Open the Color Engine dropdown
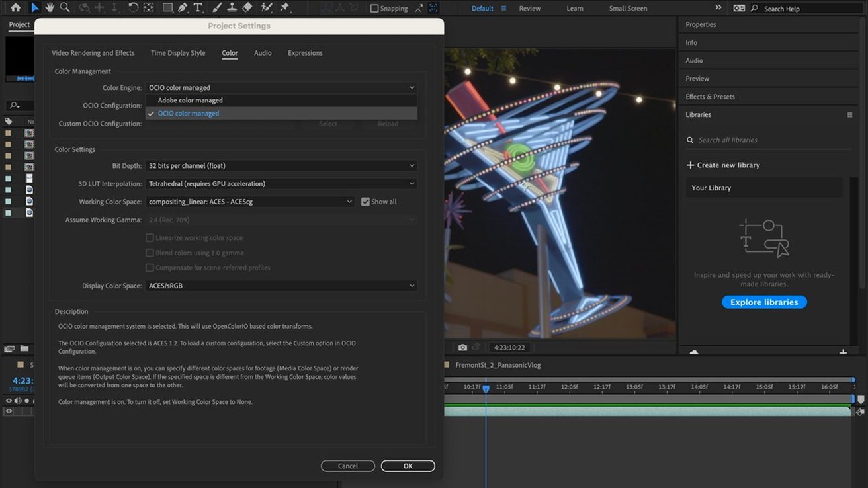This screenshot has height=488, width=868. tap(281, 87)
